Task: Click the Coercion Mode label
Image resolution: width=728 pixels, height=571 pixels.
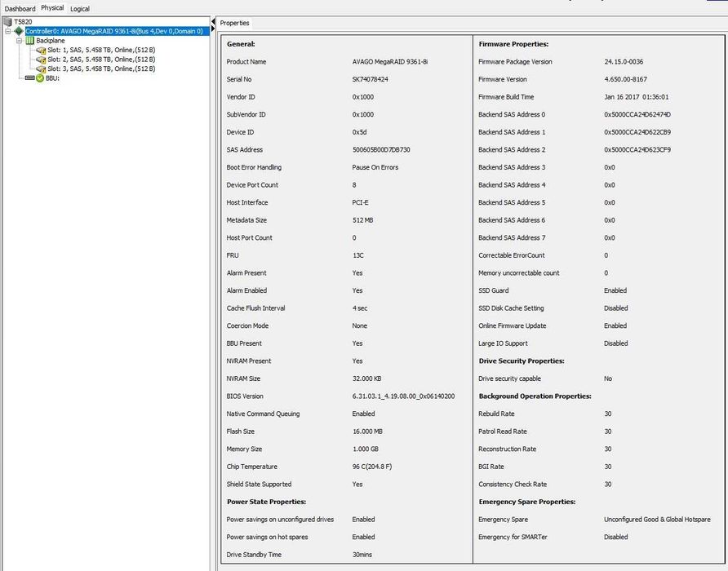Action: (247, 326)
